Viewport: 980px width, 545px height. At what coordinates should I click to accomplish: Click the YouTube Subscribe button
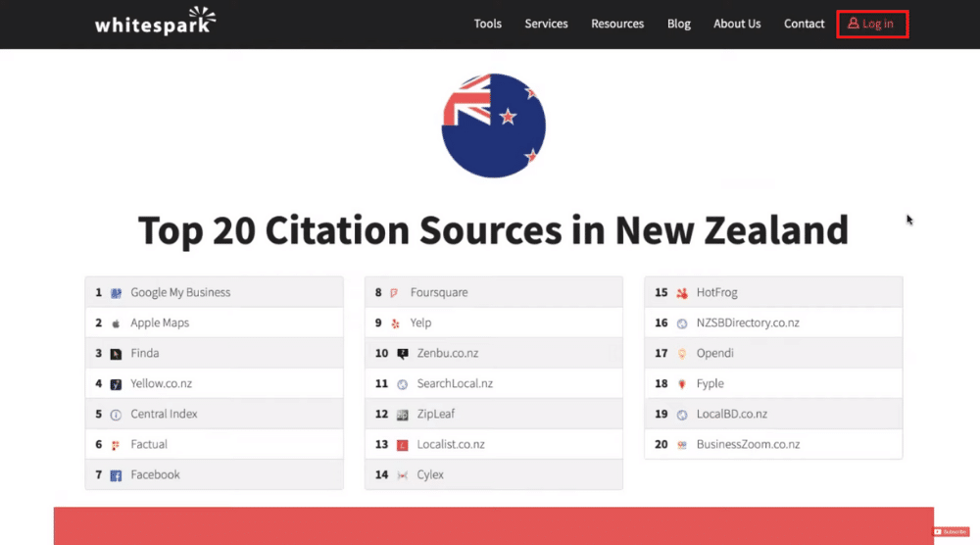pyautogui.click(x=951, y=532)
